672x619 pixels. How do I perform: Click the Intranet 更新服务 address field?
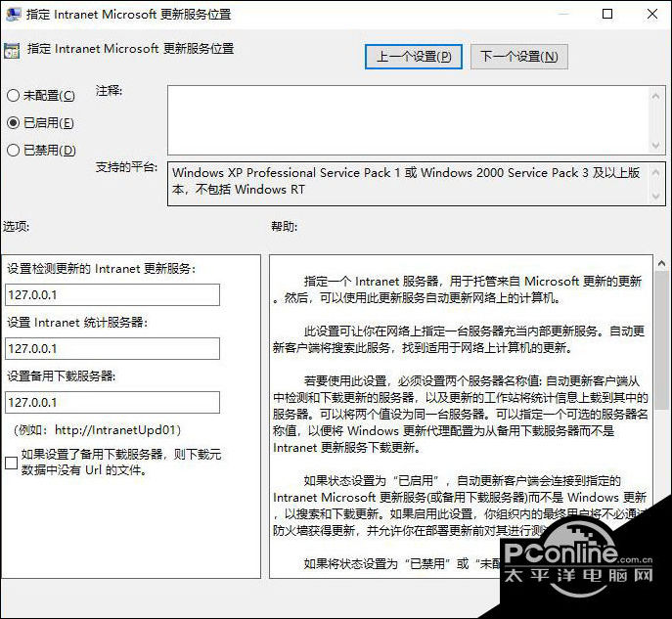click(112, 294)
